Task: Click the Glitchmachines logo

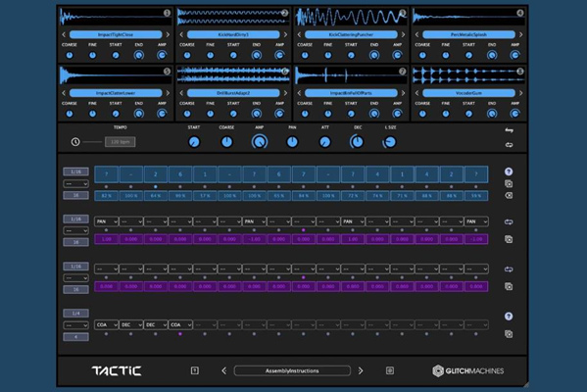Action: point(468,370)
